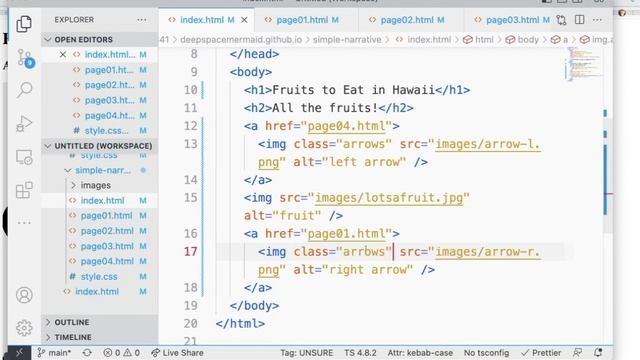
Task: Click simple-narrative in breadcrumb path
Action: (x=347, y=40)
